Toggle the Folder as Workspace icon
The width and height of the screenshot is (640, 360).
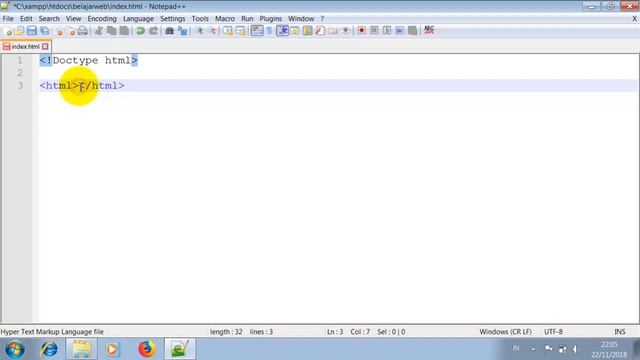(333, 31)
